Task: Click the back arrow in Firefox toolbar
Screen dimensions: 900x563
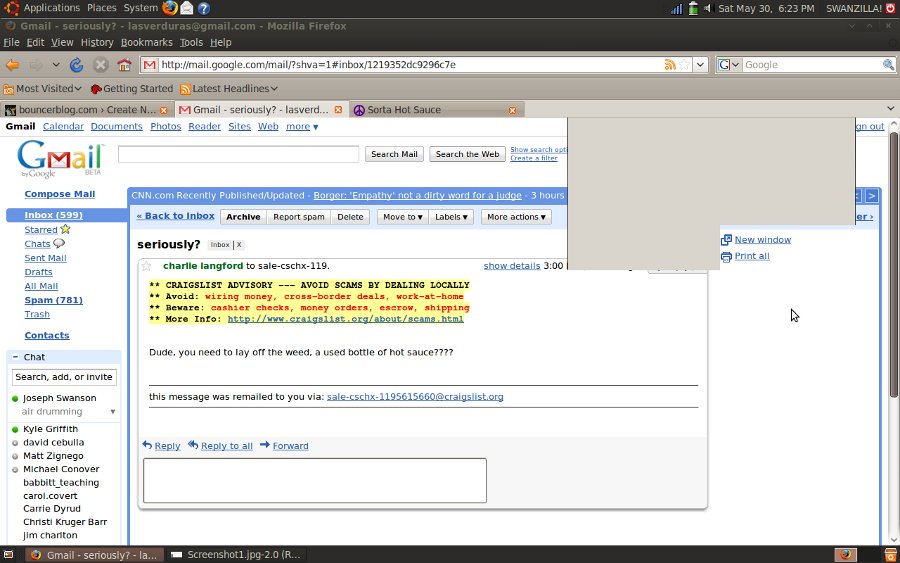Action: point(13,65)
